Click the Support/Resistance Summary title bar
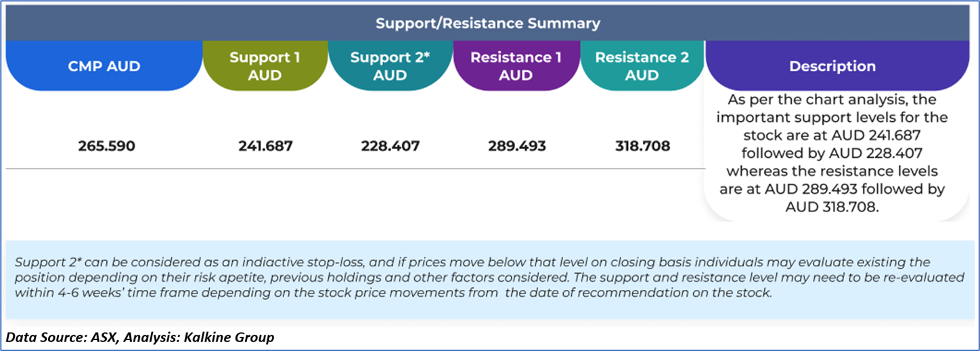This screenshot has height=351, width=980. pos(487,24)
